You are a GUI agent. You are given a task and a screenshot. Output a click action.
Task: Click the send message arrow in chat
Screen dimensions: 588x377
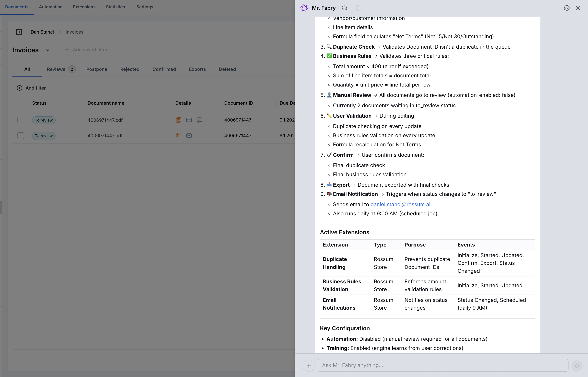(x=577, y=366)
